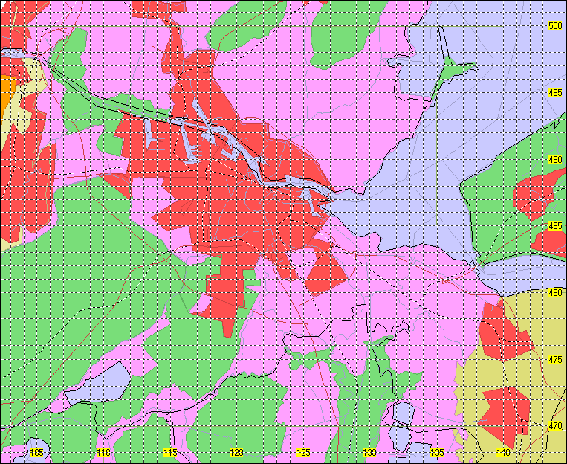Click the bright orange map area
The height and width of the screenshot is (464, 567).
[x=7, y=95]
